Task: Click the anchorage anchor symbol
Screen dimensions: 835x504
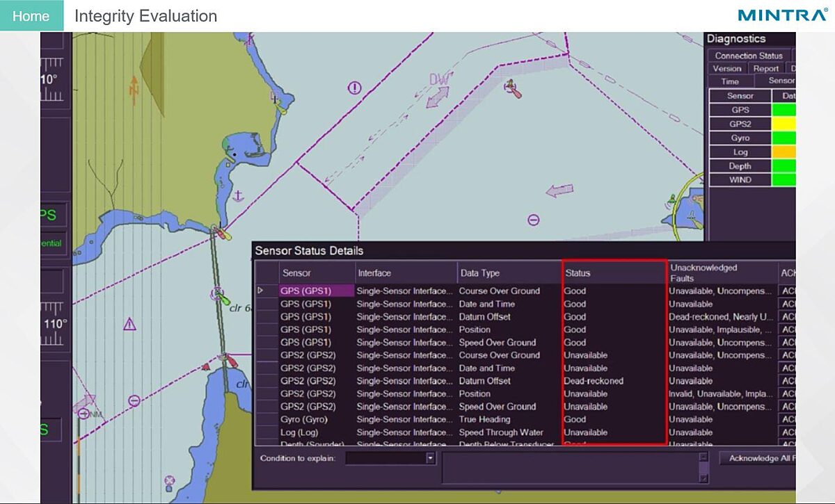Action: 237,195
